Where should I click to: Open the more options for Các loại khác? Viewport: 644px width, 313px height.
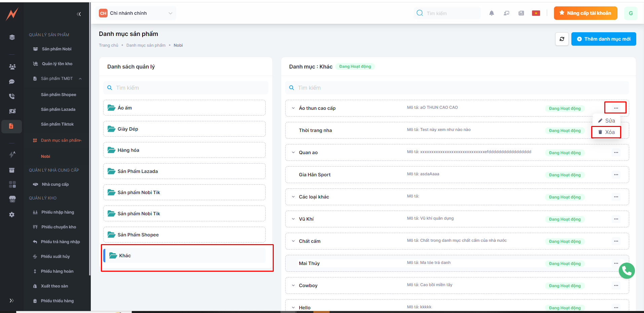[616, 197]
